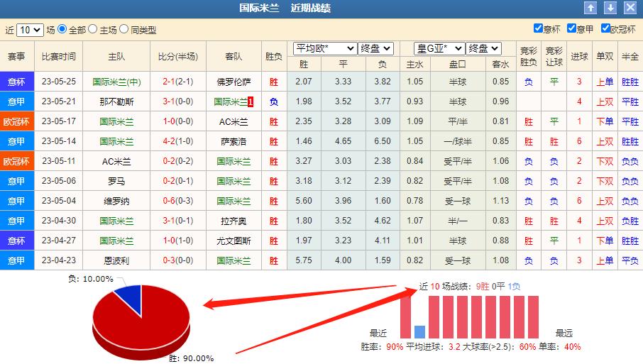643x364 pixels.
Task: Click 下单 in Juventus row
Action: (605, 241)
